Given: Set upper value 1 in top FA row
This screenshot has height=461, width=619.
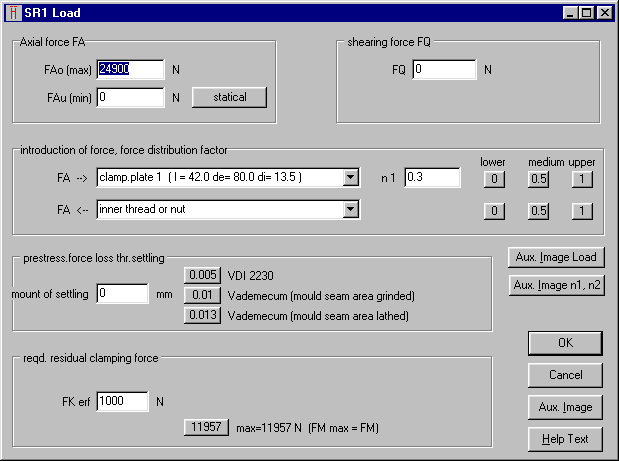Looking at the screenshot, I should pyautogui.click(x=583, y=180).
